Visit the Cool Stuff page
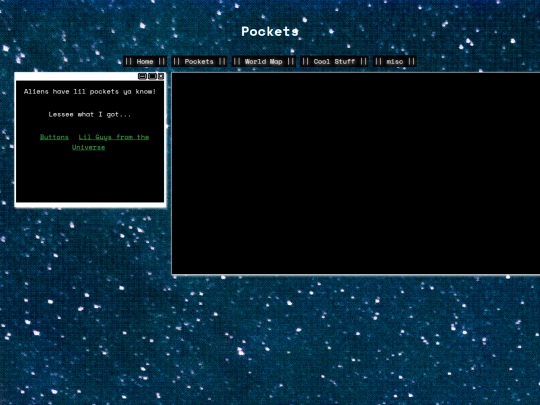540x405 pixels. click(334, 62)
